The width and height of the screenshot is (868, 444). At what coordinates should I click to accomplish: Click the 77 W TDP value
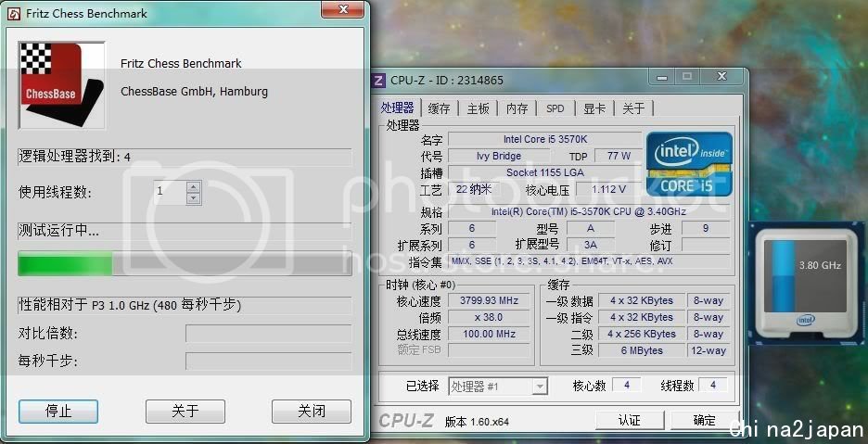point(619,156)
